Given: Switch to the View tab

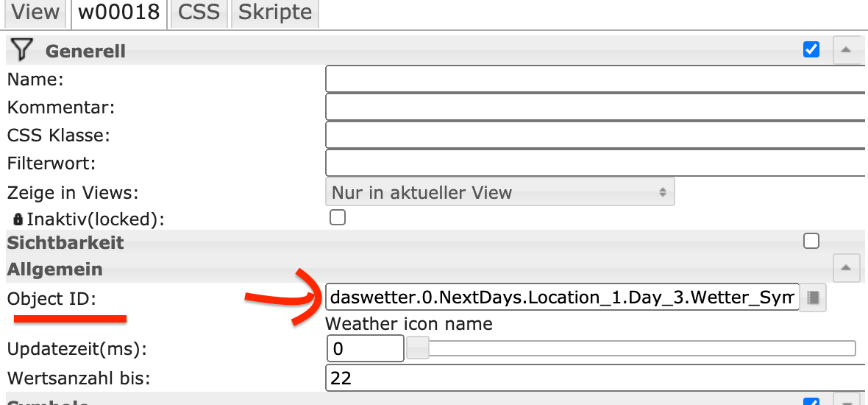Looking at the screenshot, I should (35, 13).
